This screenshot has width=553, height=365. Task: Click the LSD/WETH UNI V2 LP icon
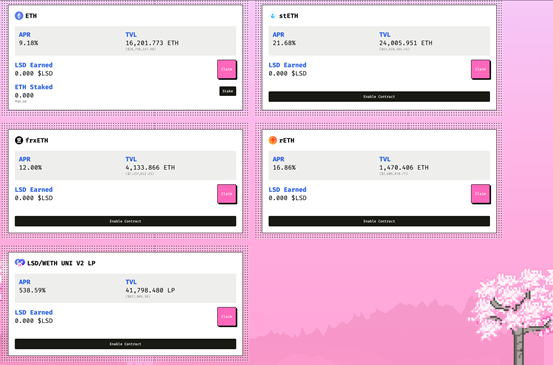20,263
